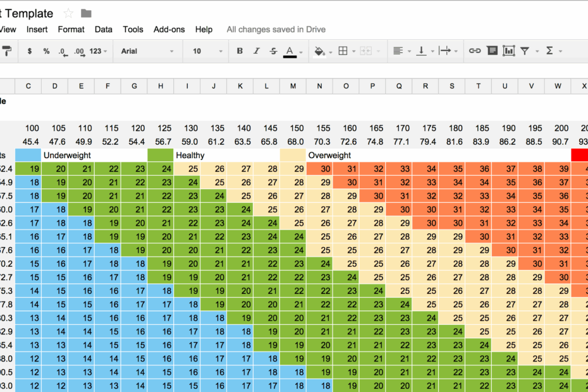Viewport: 588px width, 392px height.
Task: Open the Data menu
Action: click(x=103, y=29)
